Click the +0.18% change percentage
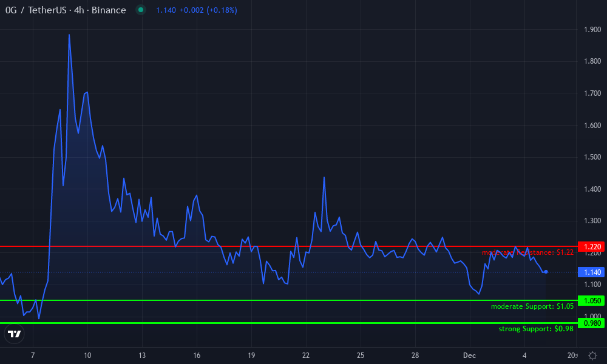Image resolution: width=607 pixels, height=364 pixels. (222, 10)
